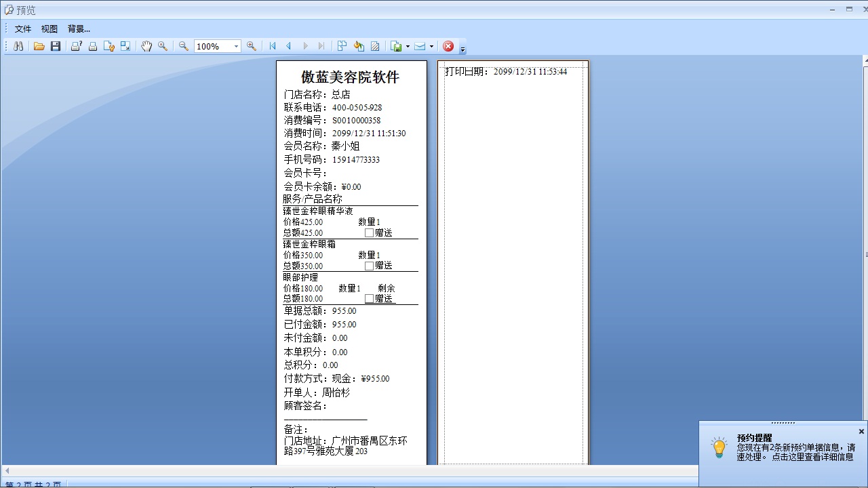Click the Export Document icon
The width and height of the screenshot is (868, 488).
(x=397, y=46)
